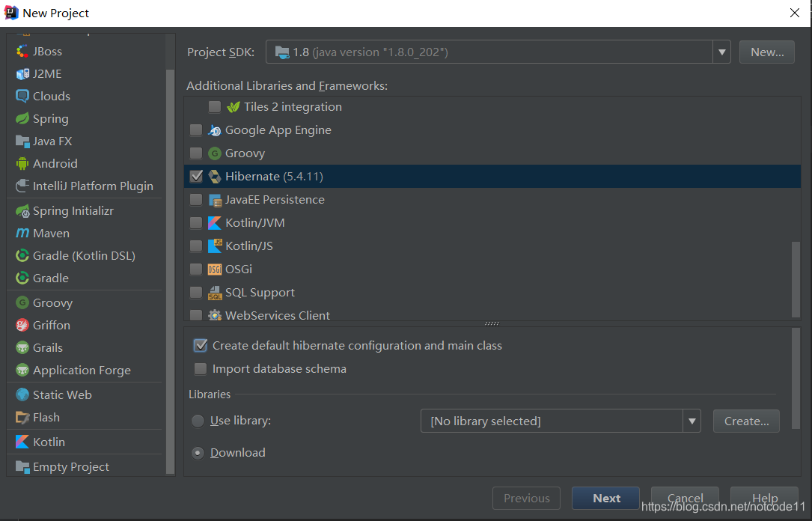Click the Java FX folder icon
Screen dimensions: 812x521
pos(22,141)
